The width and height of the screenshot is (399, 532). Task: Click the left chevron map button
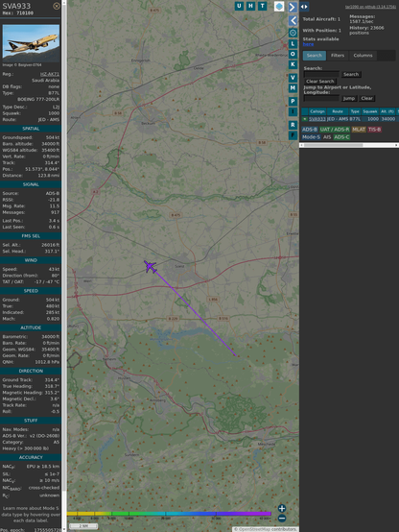[293, 20]
